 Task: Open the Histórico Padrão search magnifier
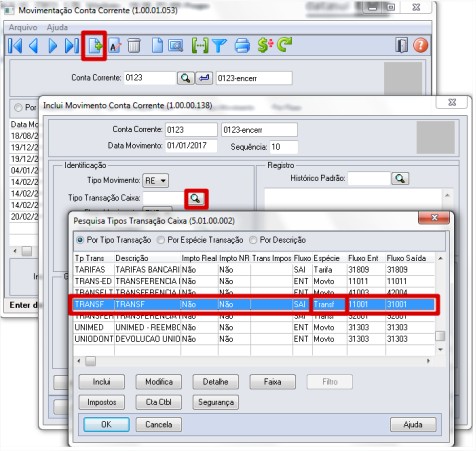(400, 179)
